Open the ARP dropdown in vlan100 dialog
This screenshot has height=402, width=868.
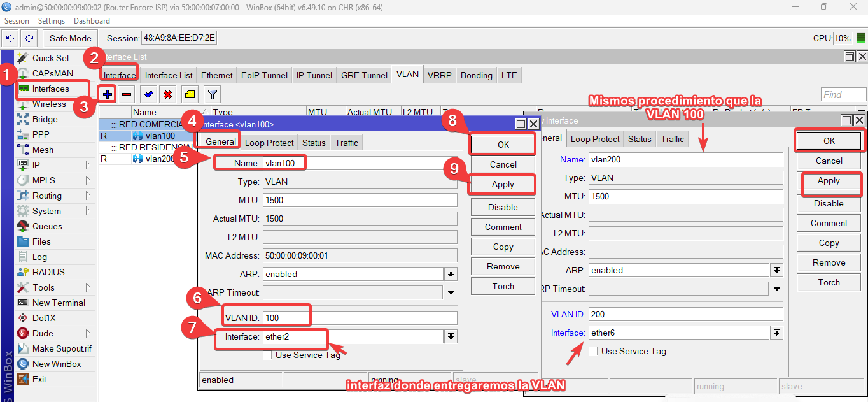click(x=451, y=274)
